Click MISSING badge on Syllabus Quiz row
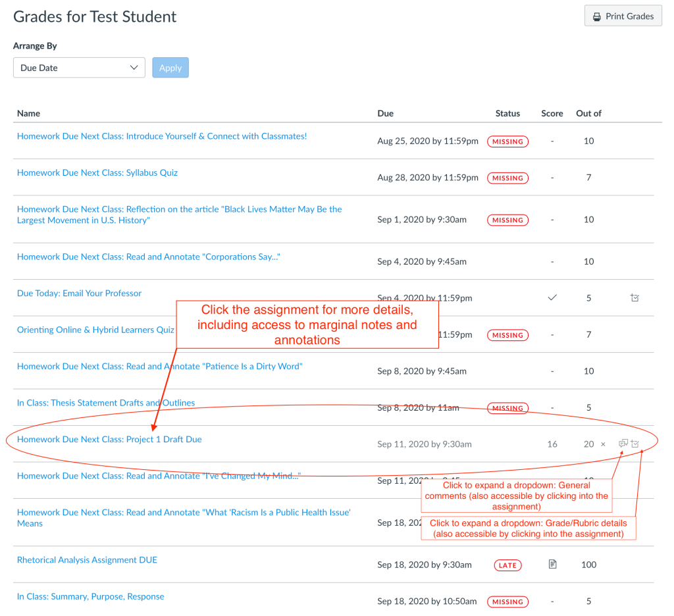This screenshot has width=674, height=616. 507,178
